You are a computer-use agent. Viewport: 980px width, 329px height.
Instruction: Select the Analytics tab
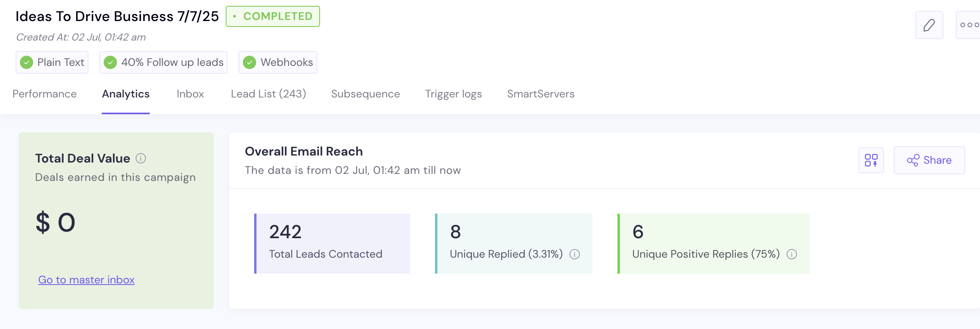(x=126, y=94)
